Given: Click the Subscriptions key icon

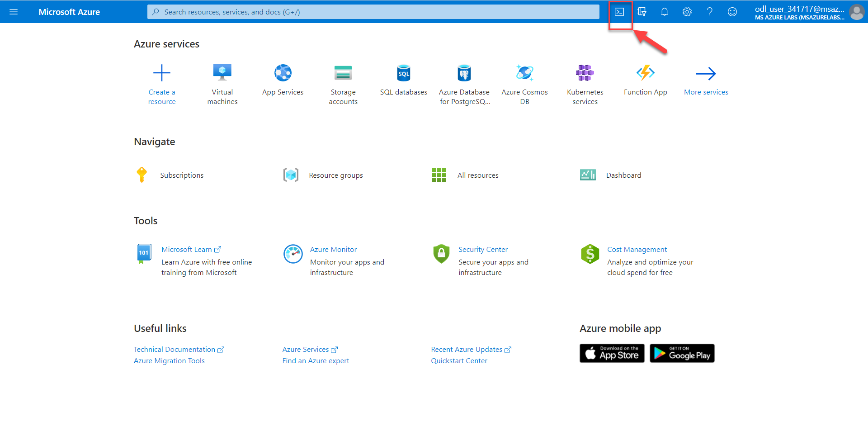Looking at the screenshot, I should click(x=142, y=175).
